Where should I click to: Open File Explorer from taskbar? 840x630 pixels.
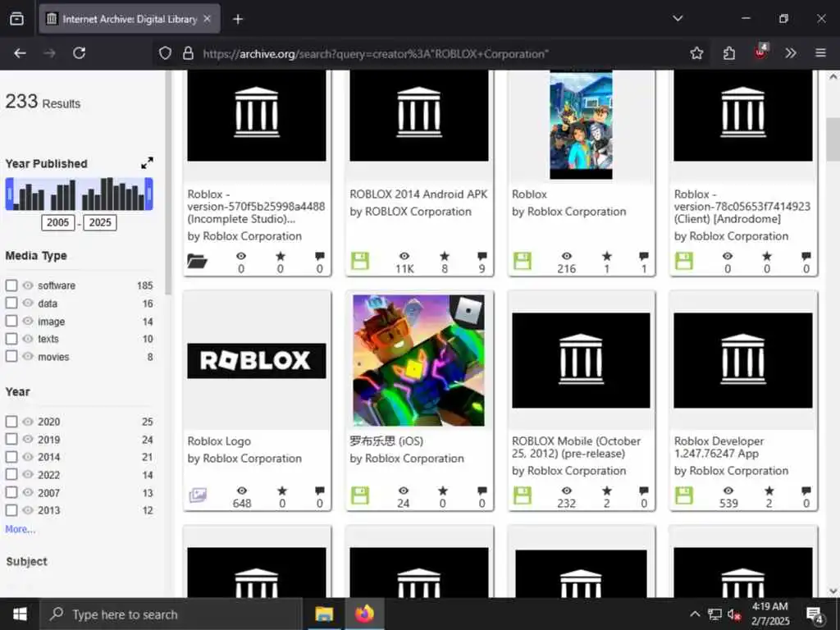tap(323, 614)
